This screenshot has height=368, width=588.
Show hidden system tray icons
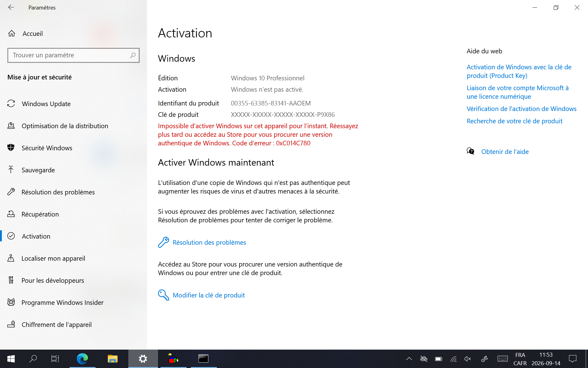click(409, 358)
